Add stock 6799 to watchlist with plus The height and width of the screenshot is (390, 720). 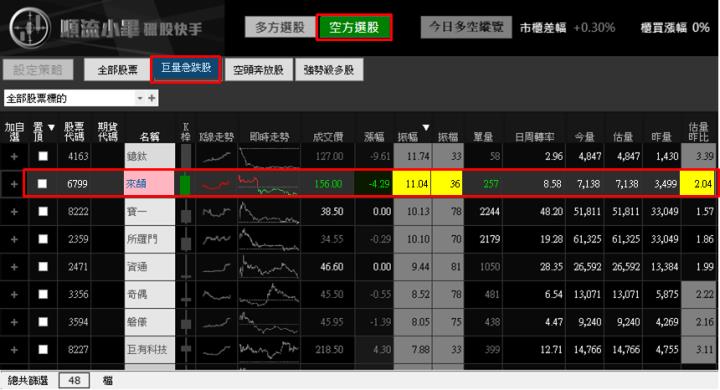(14, 184)
